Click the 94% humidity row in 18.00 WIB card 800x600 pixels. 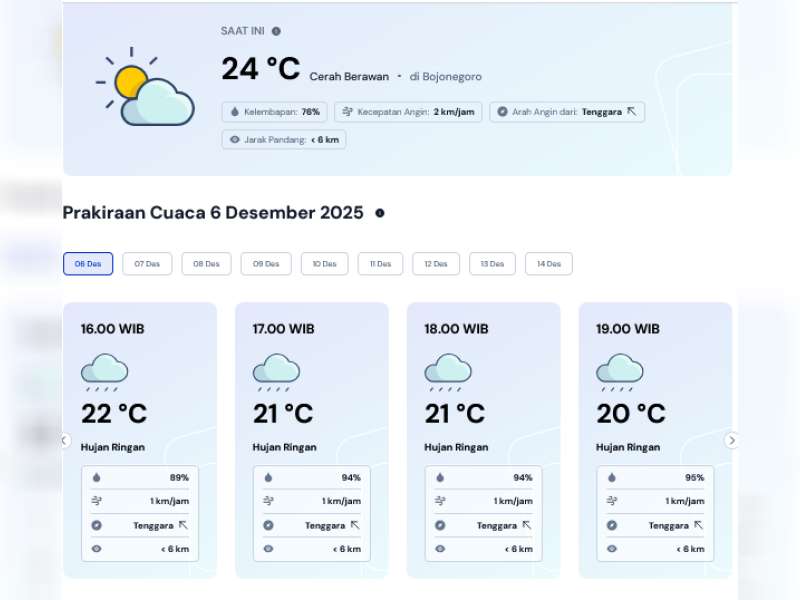click(x=484, y=477)
